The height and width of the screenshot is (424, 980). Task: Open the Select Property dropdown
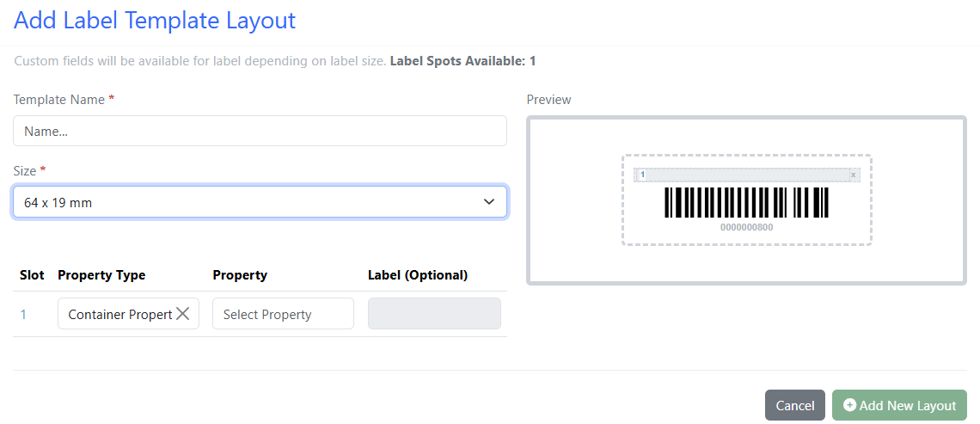point(283,314)
